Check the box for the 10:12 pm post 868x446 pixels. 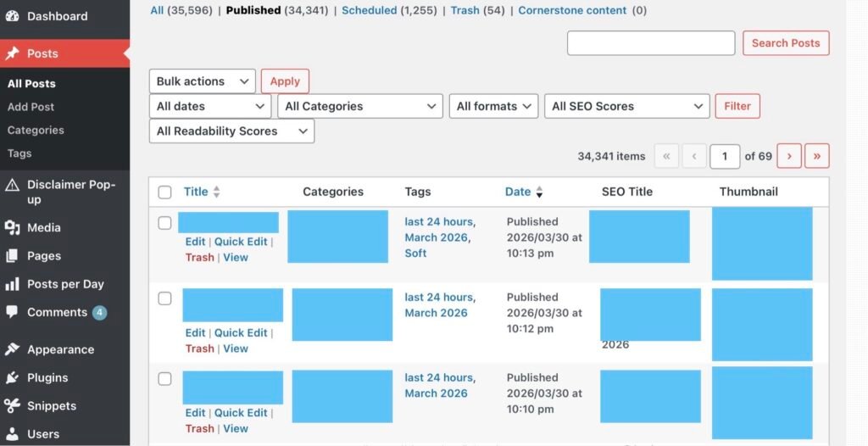(x=165, y=298)
